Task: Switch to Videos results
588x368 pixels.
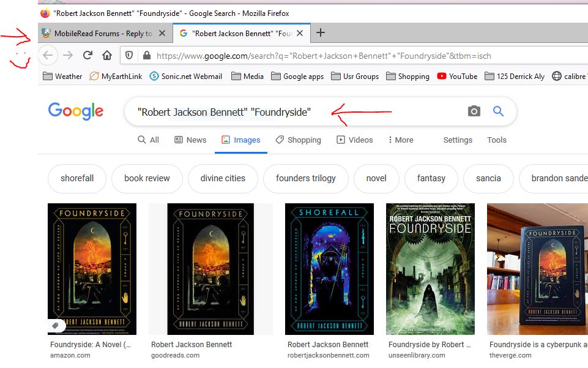Action: pos(355,140)
